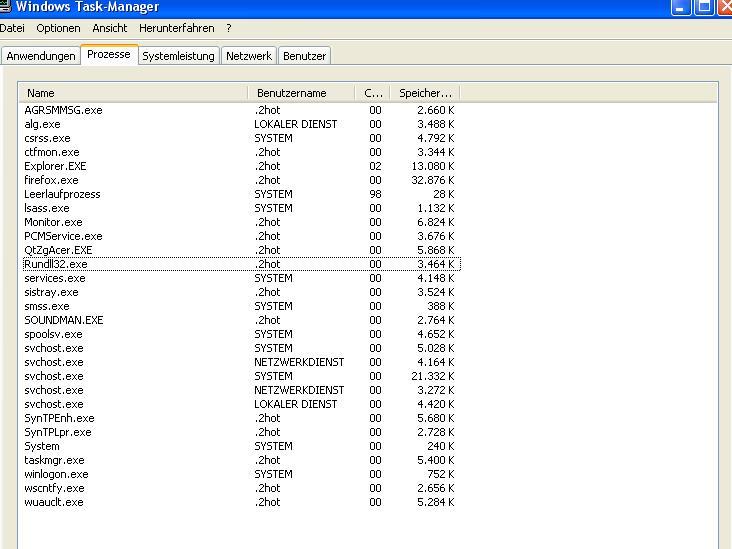Image resolution: width=732 pixels, height=549 pixels.
Task: Select the svchost.exe using 21.332 K
Action: coord(242,376)
